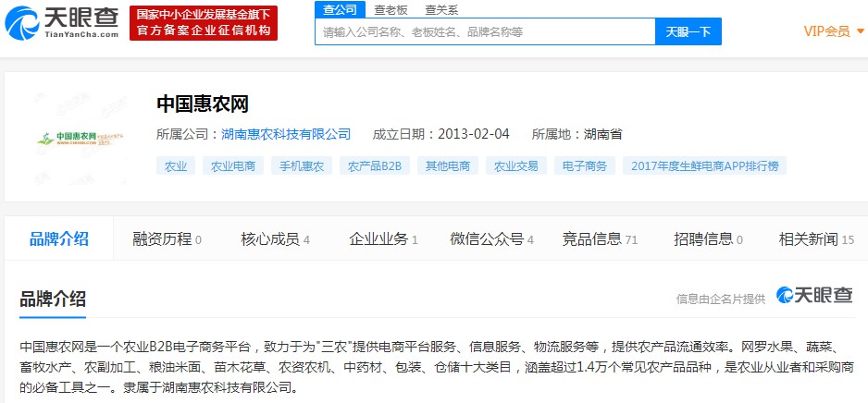Open the 相关新闻 tab
The width and height of the screenshot is (868, 403).
pyautogui.click(x=816, y=238)
